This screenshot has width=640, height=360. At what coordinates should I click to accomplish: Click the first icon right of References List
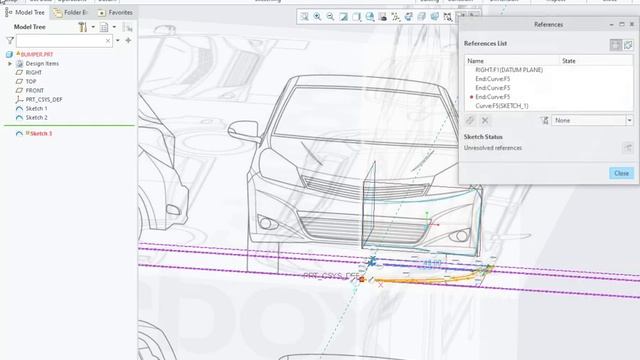click(x=616, y=44)
